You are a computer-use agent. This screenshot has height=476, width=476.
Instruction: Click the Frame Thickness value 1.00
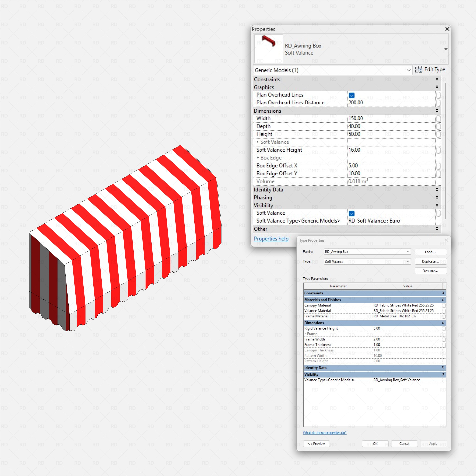click(407, 345)
